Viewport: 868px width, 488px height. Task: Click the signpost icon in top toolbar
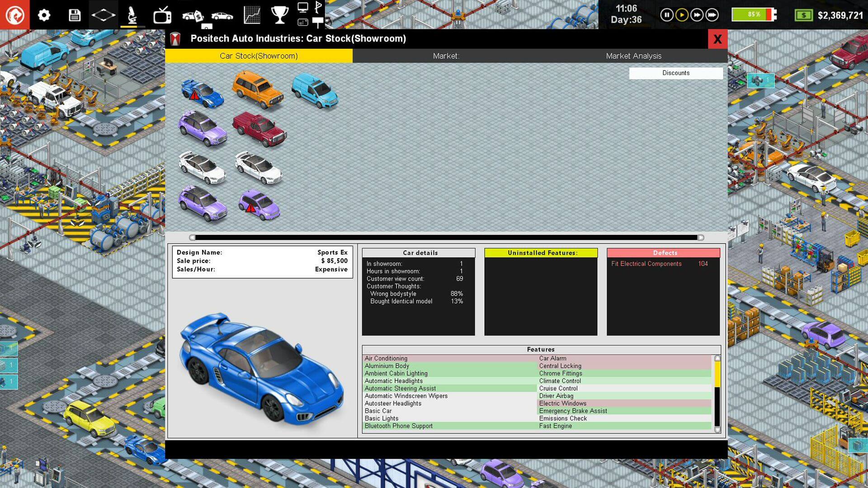[318, 22]
